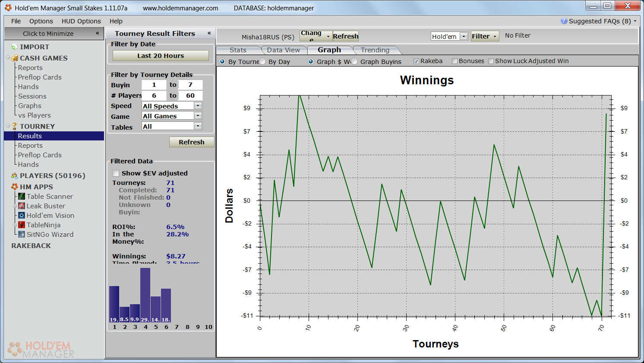Switch to the Trending tab
The width and height of the screenshot is (644, 363).
point(375,50)
